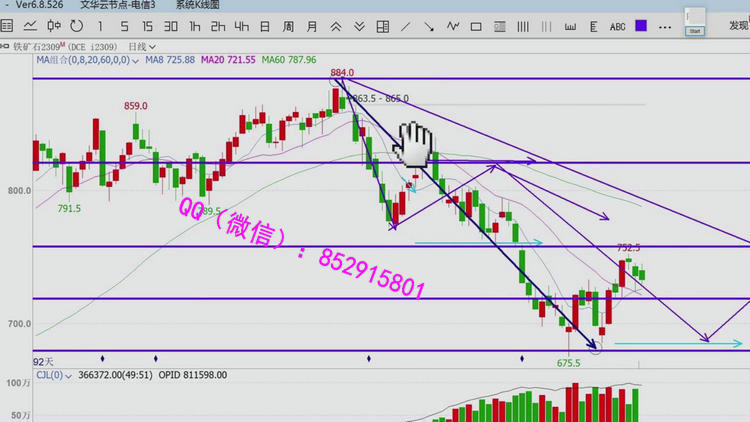Open the quote list table icon
This screenshot has width=750, height=422.
7,26
